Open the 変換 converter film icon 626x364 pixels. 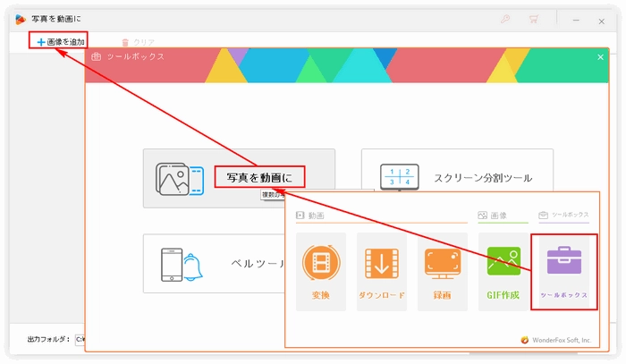[320, 266]
